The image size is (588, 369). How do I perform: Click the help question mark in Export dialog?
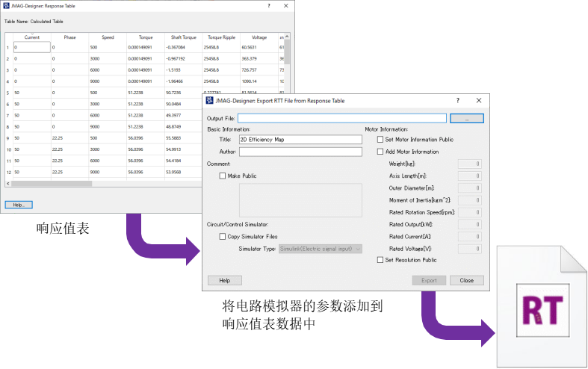click(457, 100)
